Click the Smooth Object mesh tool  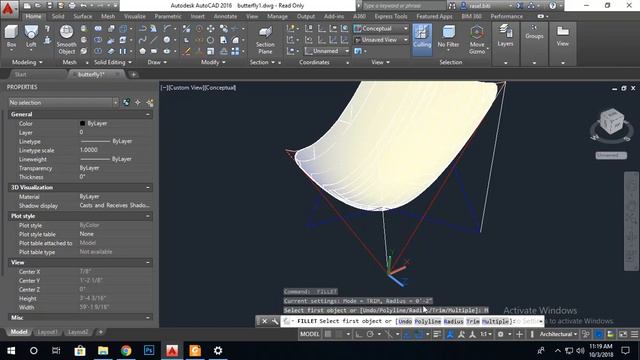pyautogui.click(x=67, y=40)
